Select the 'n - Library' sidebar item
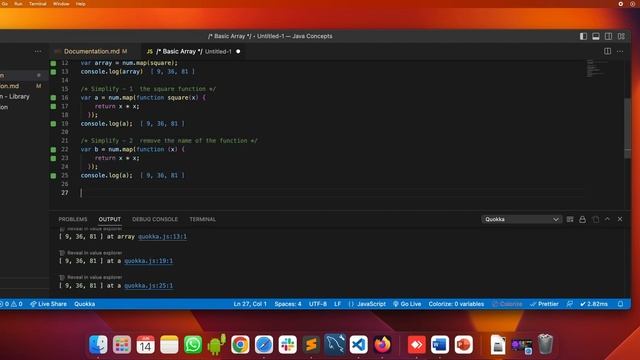 pyautogui.click(x=15, y=97)
